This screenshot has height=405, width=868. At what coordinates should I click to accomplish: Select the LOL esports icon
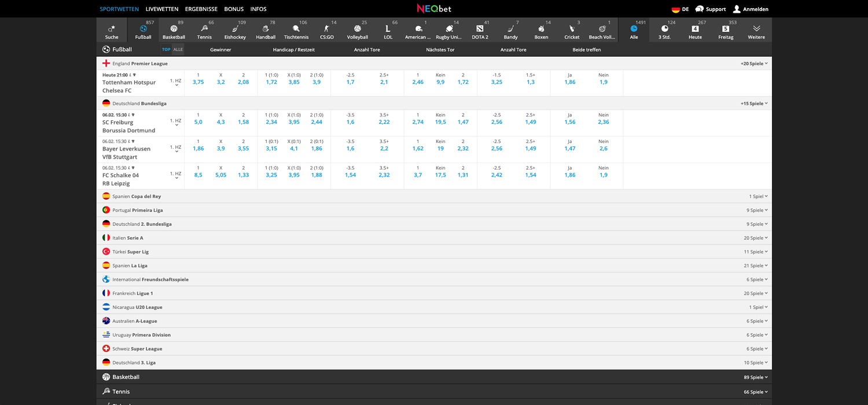pos(388,30)
